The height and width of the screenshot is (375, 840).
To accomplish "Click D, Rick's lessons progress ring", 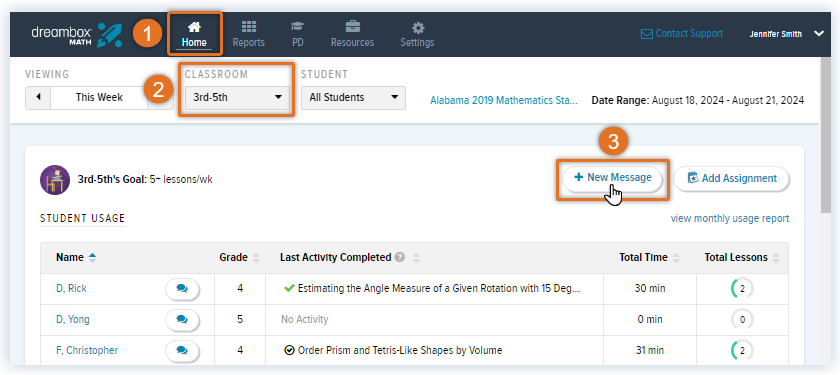I will tap(742, 288).
